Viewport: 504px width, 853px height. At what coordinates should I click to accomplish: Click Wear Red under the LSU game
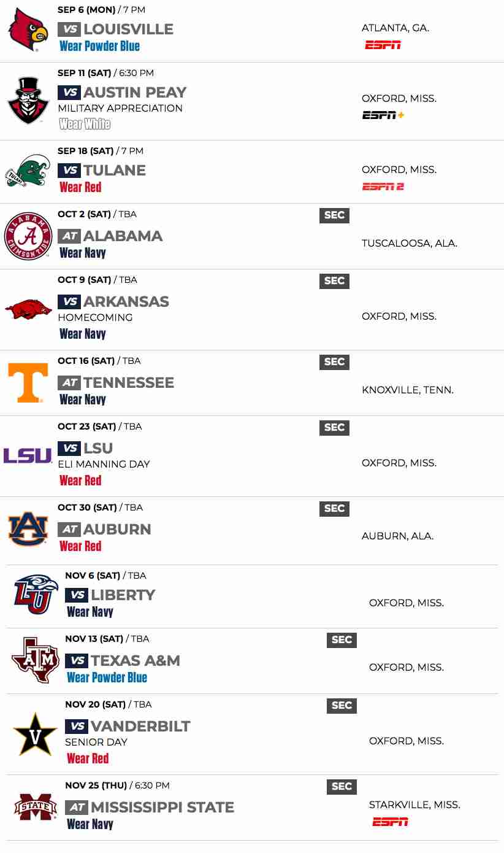[x=80, y=481]
